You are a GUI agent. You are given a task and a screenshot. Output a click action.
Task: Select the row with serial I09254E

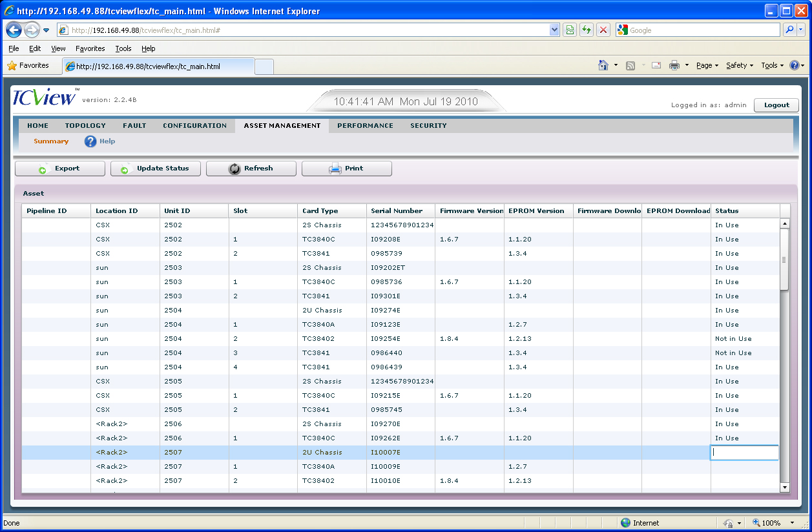coord(401,339)
